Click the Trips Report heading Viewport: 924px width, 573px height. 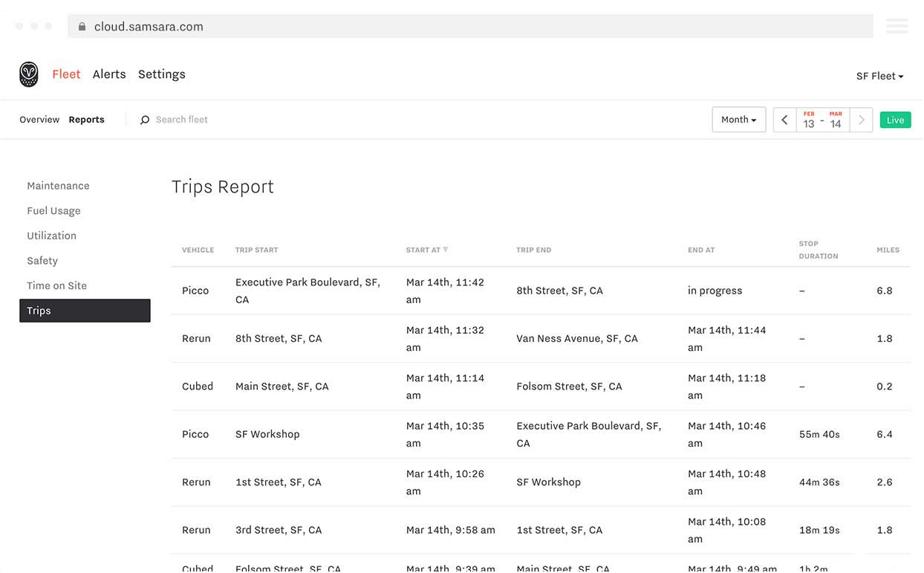223,187
